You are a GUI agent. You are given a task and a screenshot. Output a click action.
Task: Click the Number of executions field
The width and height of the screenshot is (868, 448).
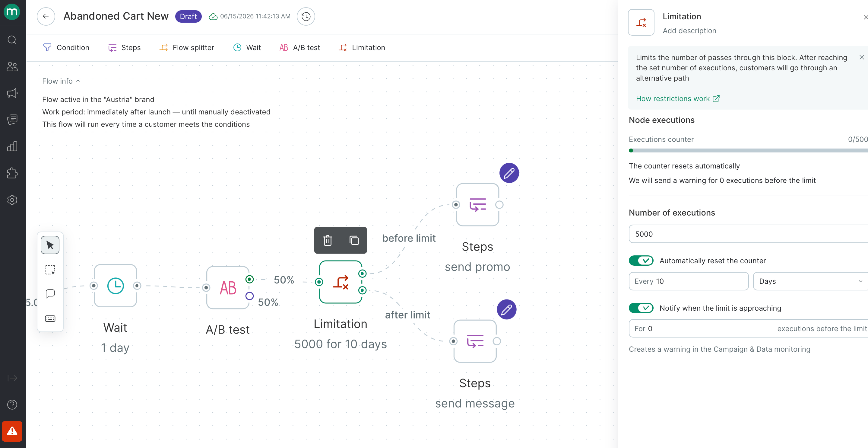[748, 234]
